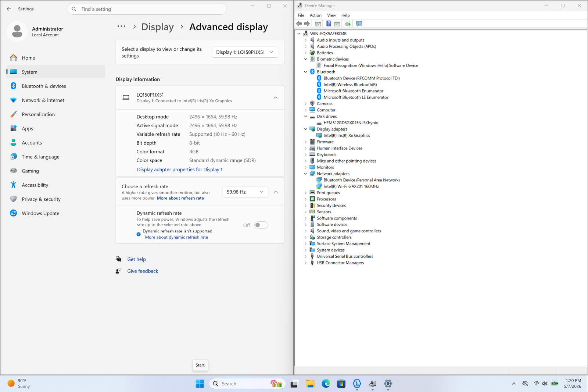
Task: Click the Find a setting search box
Action: pos(147,9)
